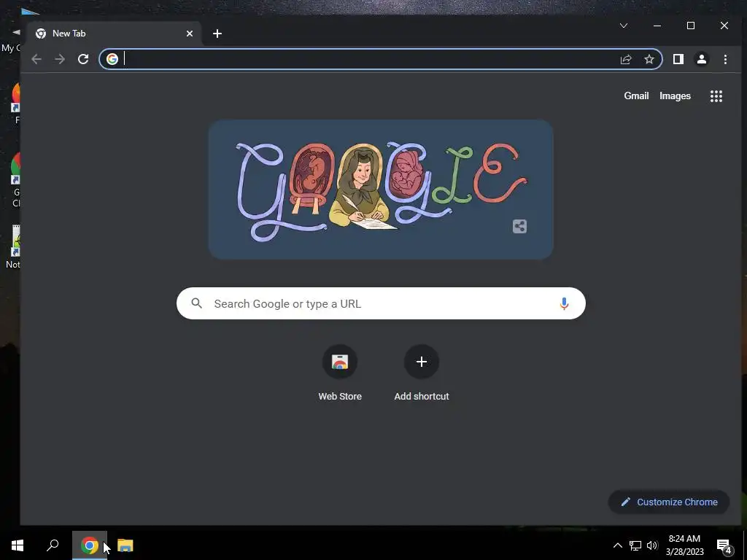This screenshot has height=560, width=747.
Task: Open the Windows Start menu
Action: pos(18,545)
